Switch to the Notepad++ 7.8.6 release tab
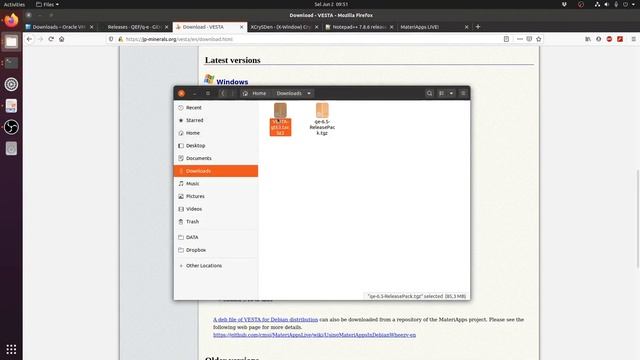640x360 pixels. (360, 27)
